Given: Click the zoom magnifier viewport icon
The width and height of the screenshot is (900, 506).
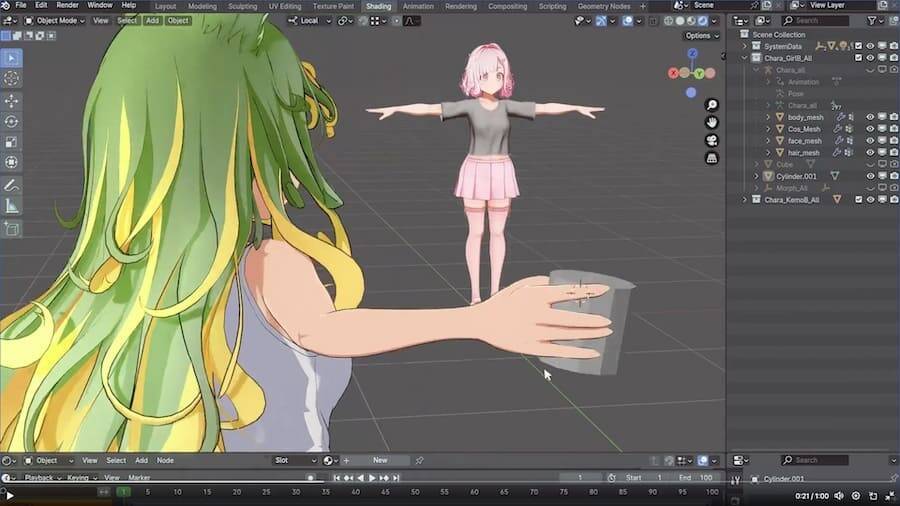Looking at the screenshot, I should click(x=711, y=105).
